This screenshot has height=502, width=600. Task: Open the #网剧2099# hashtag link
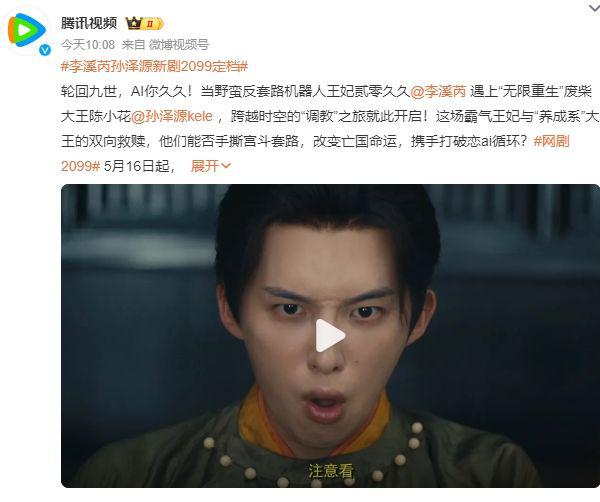551,141
